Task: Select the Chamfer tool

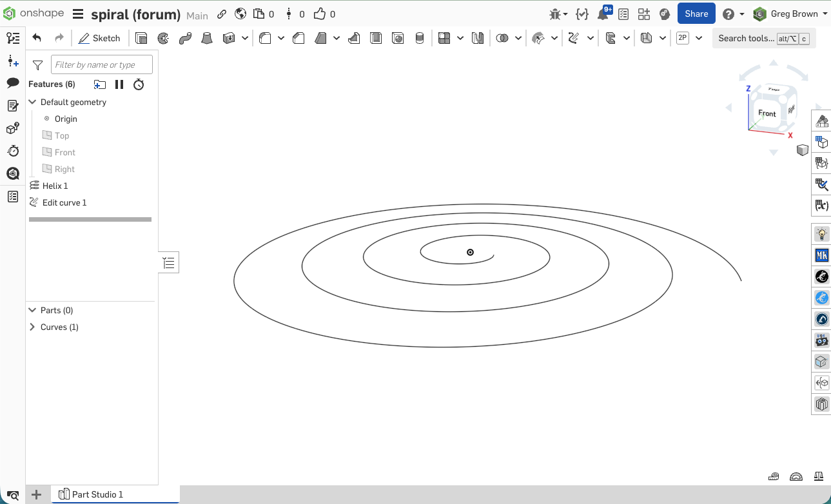Action: (298, 38)
